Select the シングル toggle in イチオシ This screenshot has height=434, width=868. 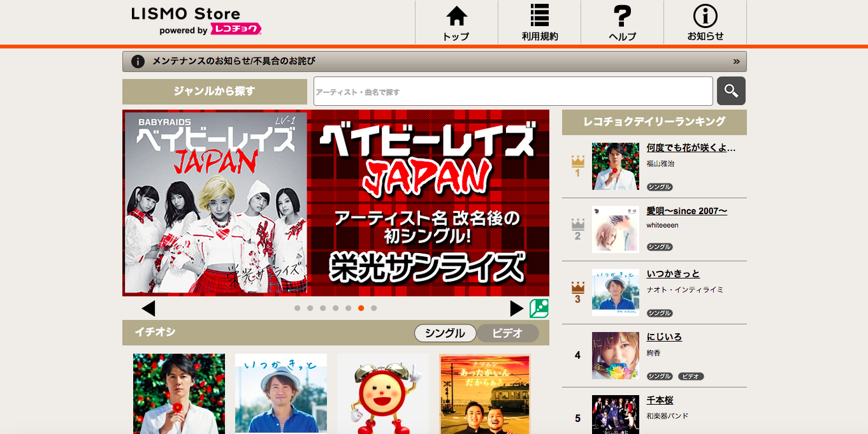(445, 333)
